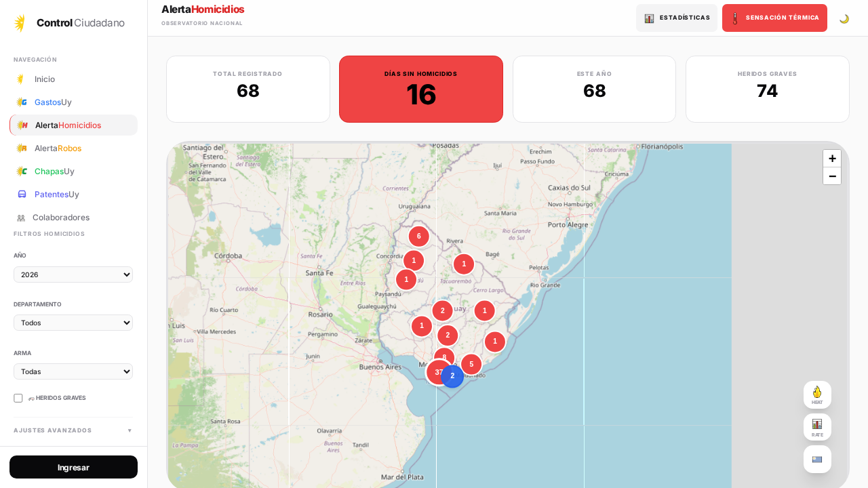Open the Año dropdown showing 2026
The height and width of the screenshot is (488, 868).
[73, 274]
